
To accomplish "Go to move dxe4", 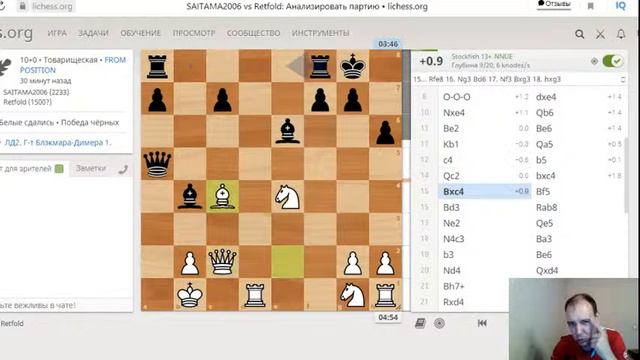I will pos(546,97).
